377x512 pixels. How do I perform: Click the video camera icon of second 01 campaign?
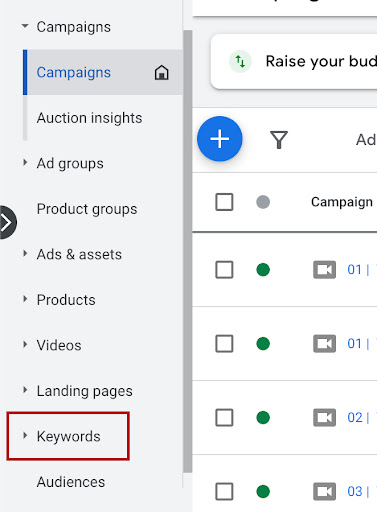(324, 343)
